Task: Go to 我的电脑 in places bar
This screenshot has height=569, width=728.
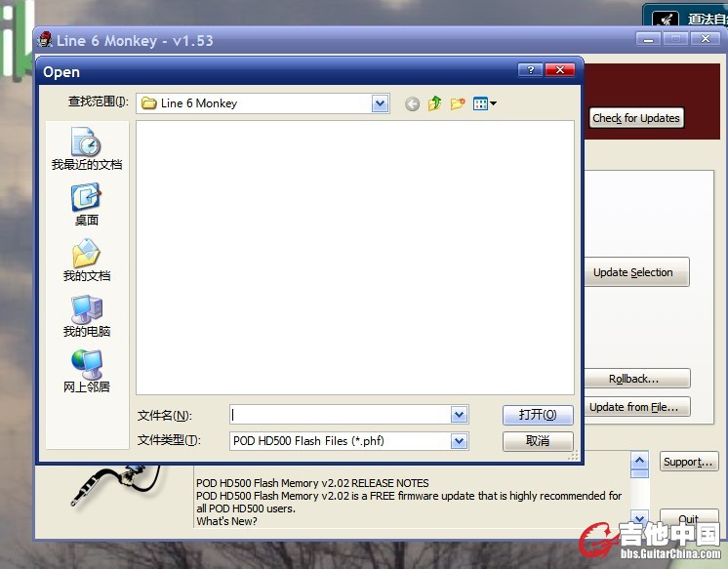Action: [x=87, y=316]
